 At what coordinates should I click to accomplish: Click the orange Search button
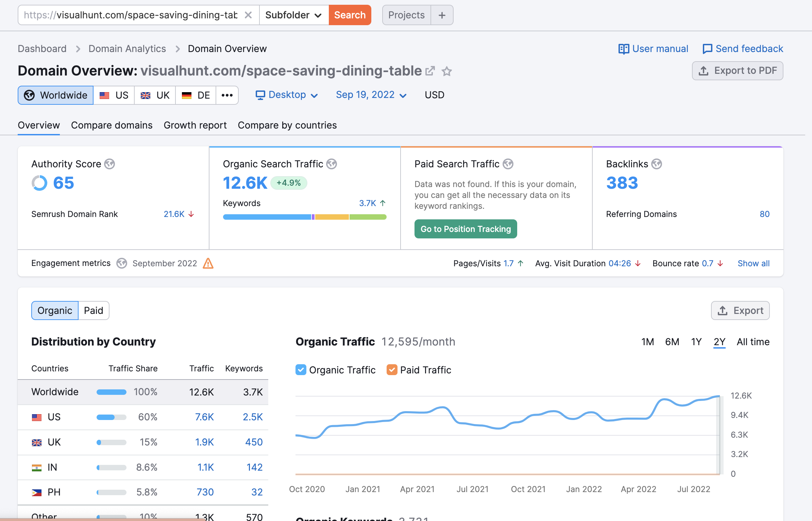click(350, 15)
